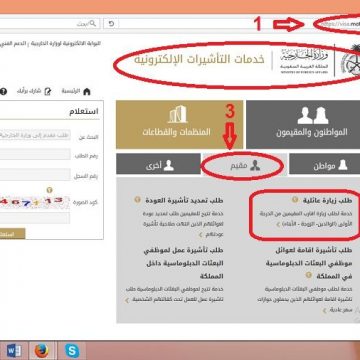The image size is (360, 360).
Task: Click the magnifier icon in search box
Action: pyautogui.click(x=93, y=23)
